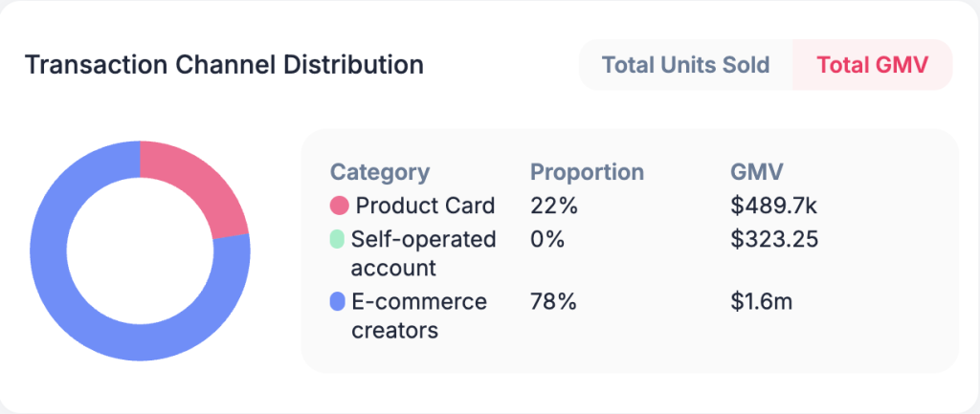Click the Category column header
This screenshot has height=414, width=980.
click(380, 172)
